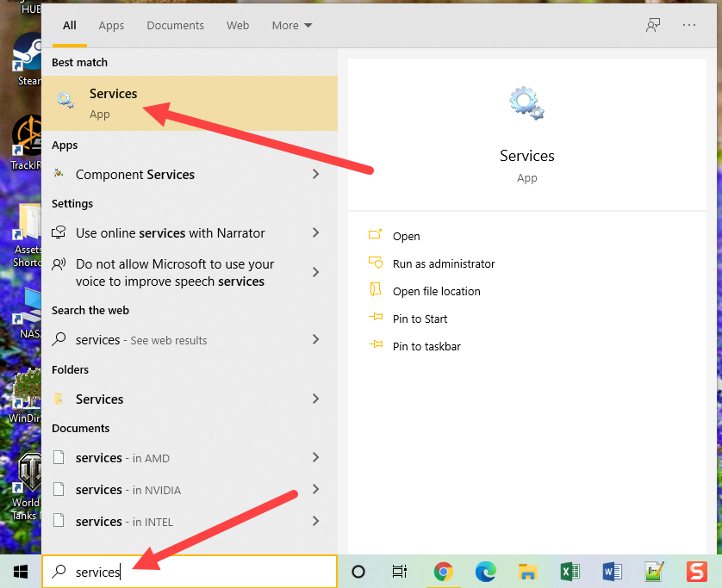
Task: Switch to the Web search tab
Action: [238, 25]
